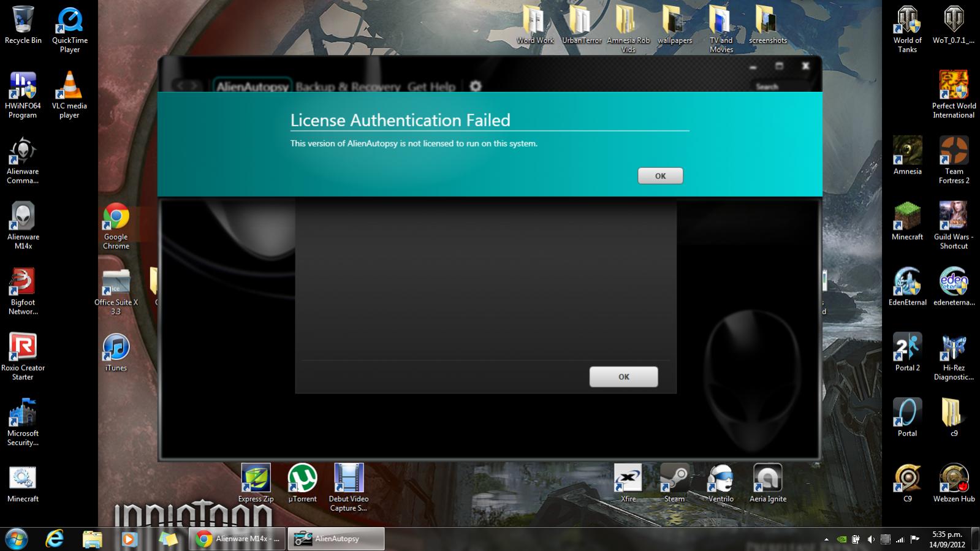
Task: Show hidden system tray icons
Action: pos(826,540)
